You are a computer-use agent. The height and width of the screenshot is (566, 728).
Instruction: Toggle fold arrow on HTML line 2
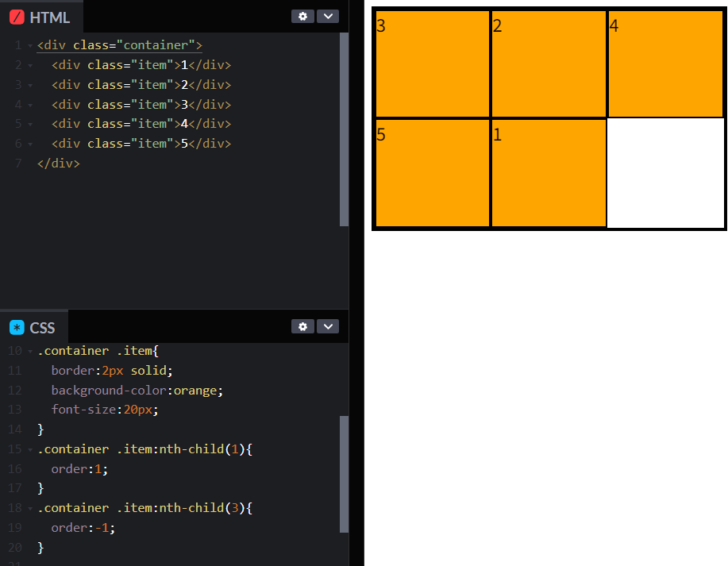[30, 65]
